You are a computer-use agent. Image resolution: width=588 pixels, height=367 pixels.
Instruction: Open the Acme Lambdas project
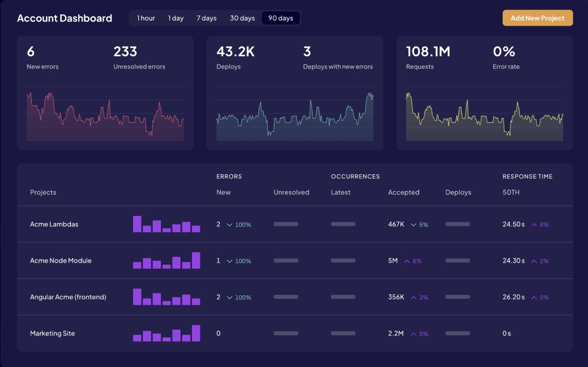tap(54, 224)
